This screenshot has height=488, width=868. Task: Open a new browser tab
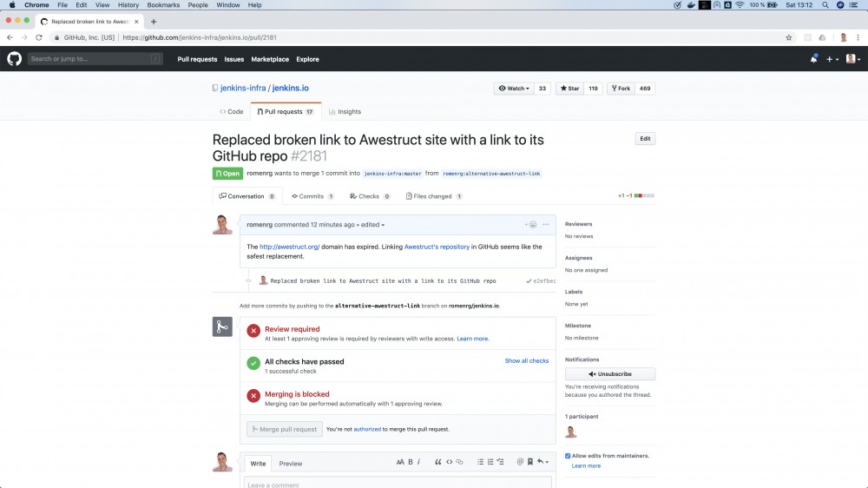click(154, 22)
